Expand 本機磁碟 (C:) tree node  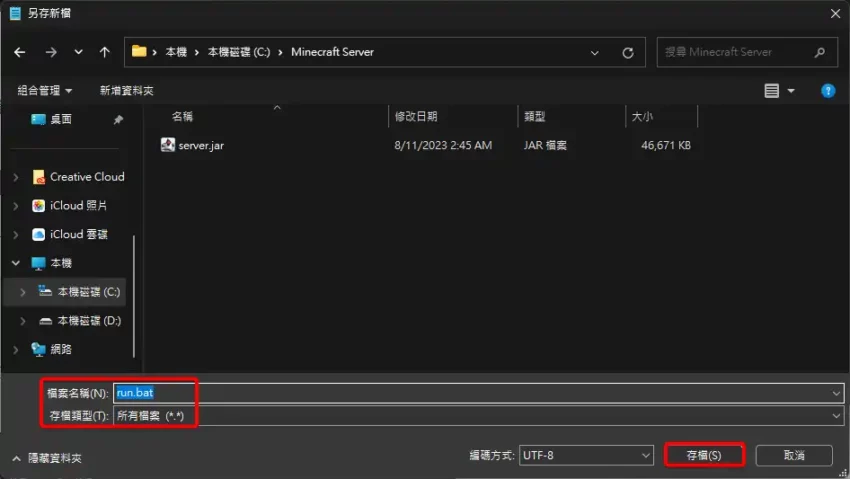pyautogui.click(x=23, y=292)
